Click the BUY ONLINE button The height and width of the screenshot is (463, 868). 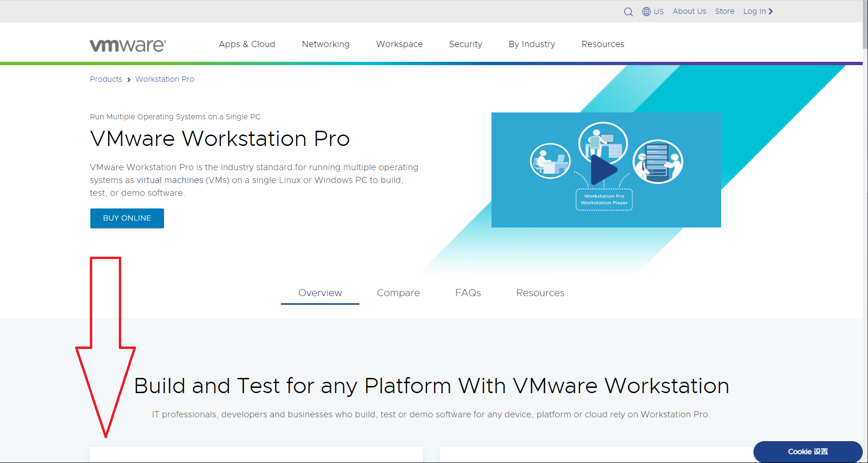click(x=127, y=218)
